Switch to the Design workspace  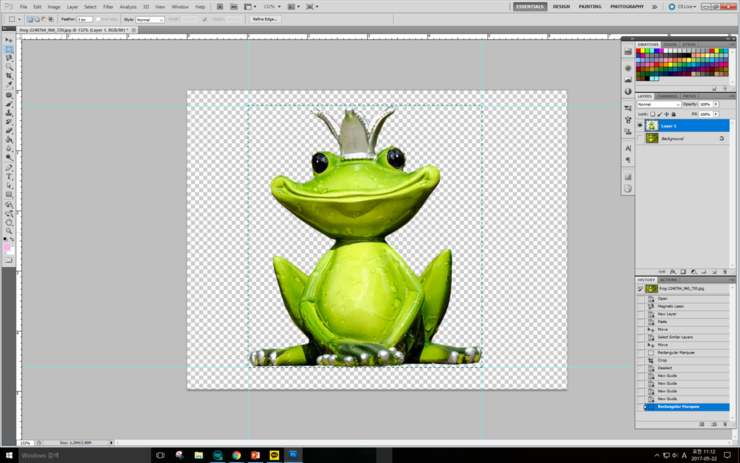[562, 6]
